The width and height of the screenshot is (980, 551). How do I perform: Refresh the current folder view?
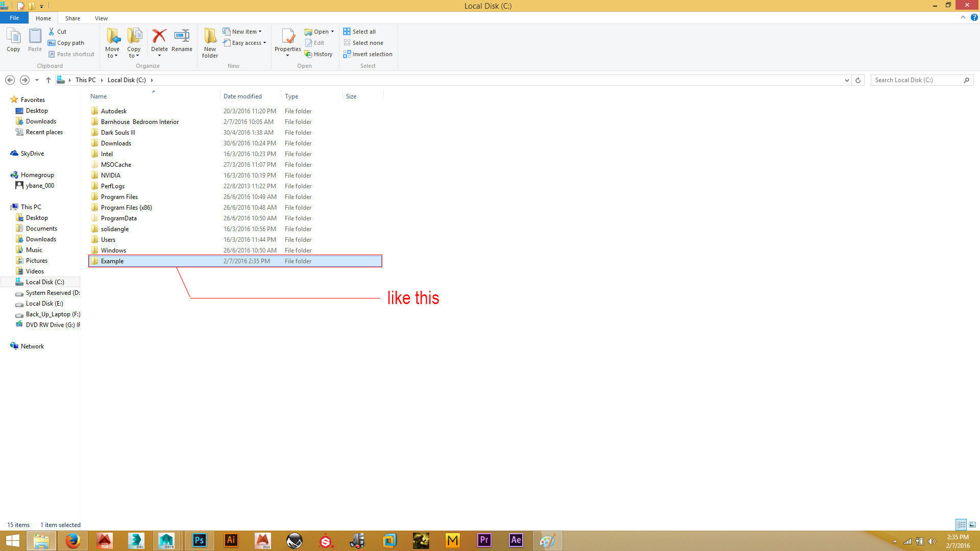858,80
